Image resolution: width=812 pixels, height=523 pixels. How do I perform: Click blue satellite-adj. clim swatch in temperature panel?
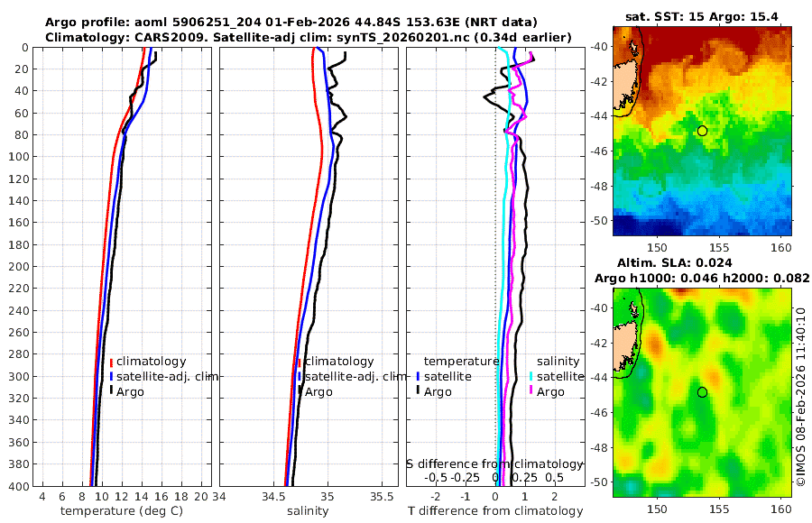[111, 377]
